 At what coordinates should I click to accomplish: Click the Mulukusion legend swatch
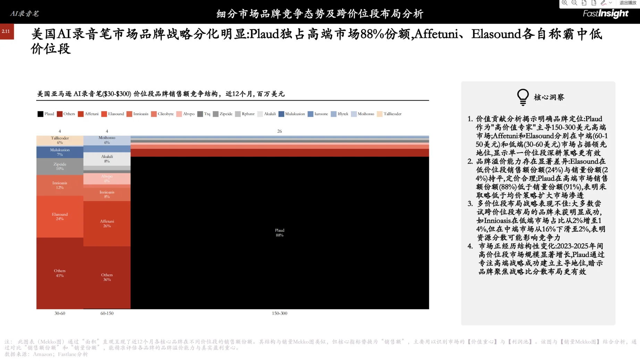(281, 114)
